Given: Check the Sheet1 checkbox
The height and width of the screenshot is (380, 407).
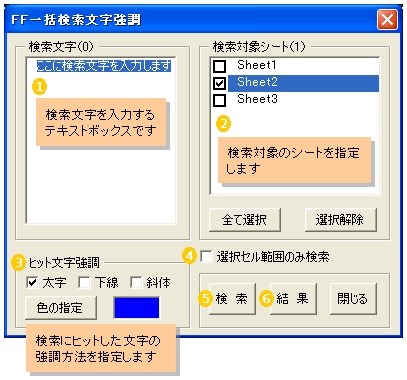Looking at the screenshot, I should pos(219,66).
